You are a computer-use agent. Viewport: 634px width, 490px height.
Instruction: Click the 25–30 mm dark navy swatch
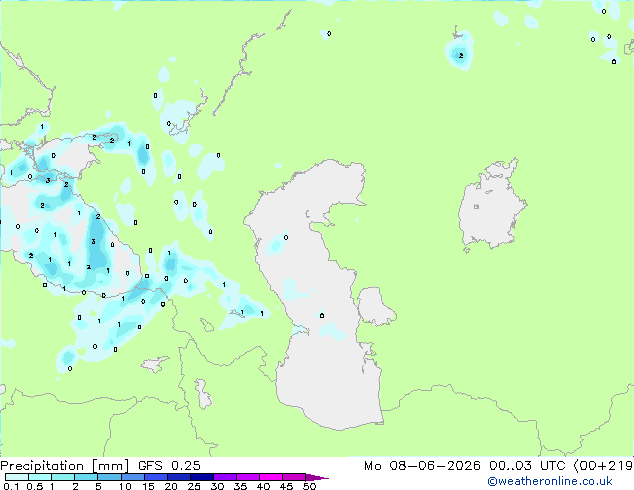point(201,477)
